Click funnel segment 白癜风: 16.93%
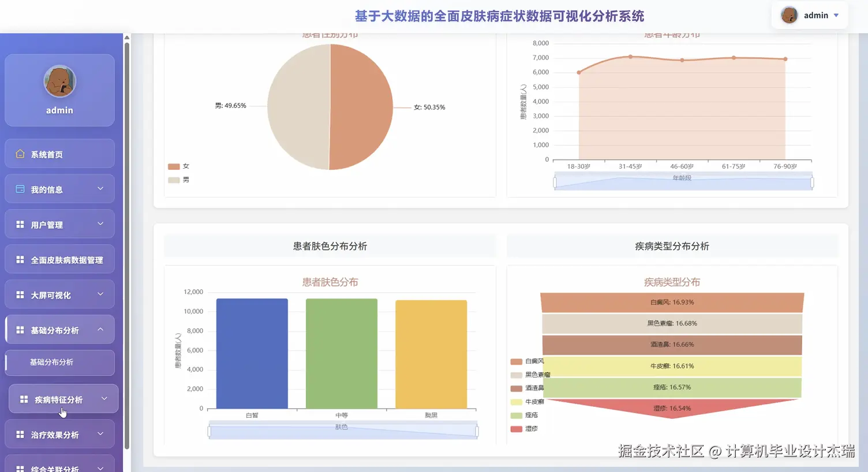The image size is (868, 472). (x=672, y=302)
